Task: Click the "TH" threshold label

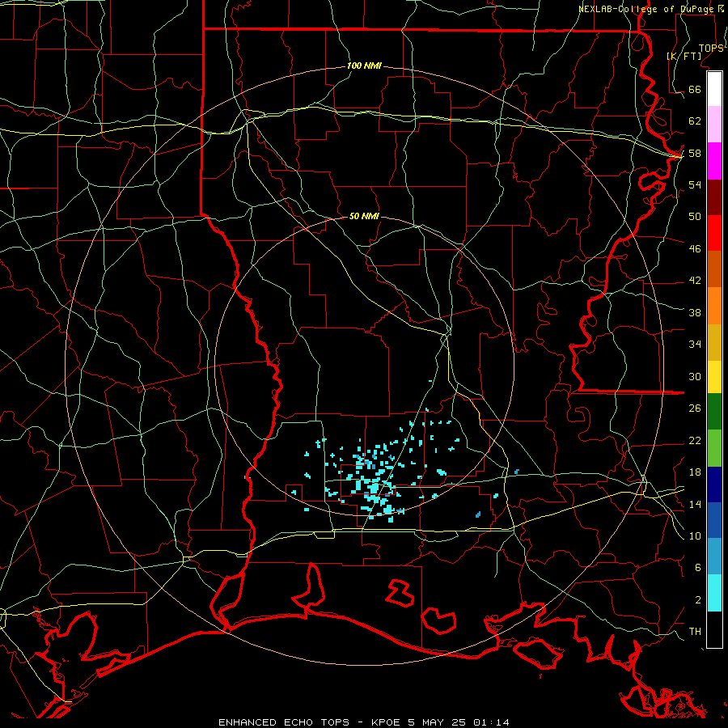Action: pos(695,632)
